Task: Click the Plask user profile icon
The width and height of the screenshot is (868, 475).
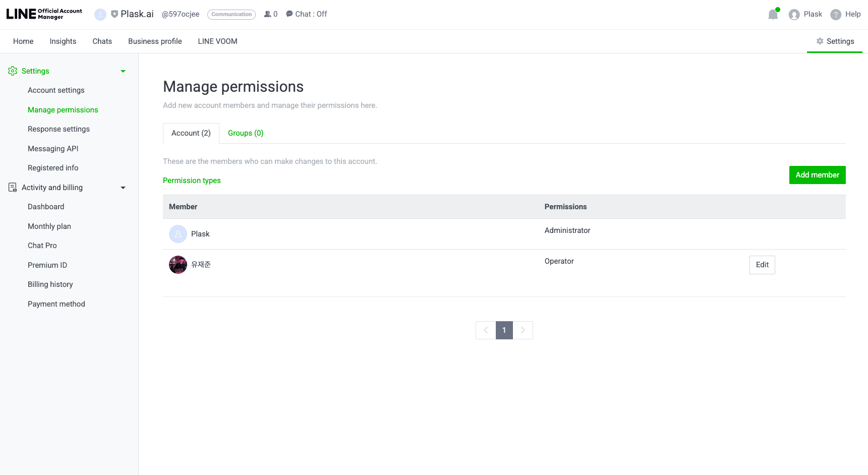Action: click(x=794, y=15)
